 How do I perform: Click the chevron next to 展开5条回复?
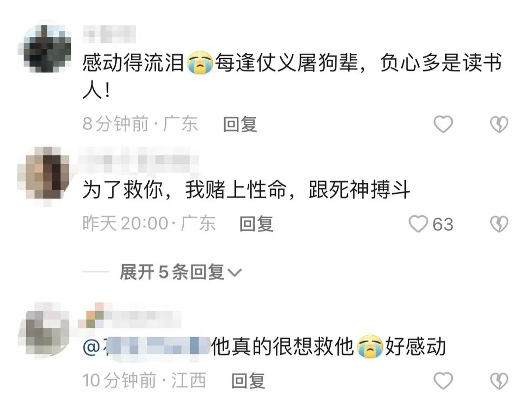point(234,273)
